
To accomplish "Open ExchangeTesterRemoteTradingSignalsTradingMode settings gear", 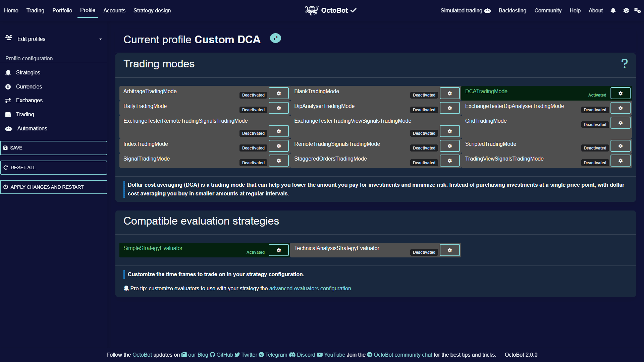I will click(279, 131).
